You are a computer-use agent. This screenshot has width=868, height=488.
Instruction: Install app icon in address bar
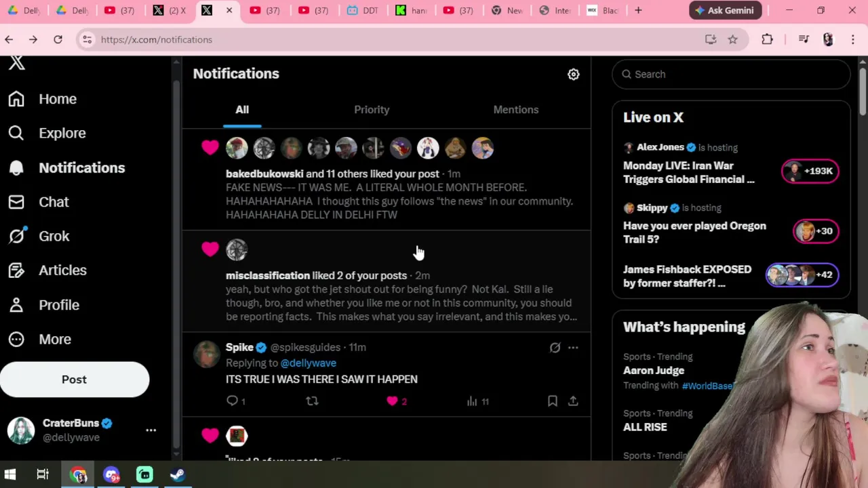tap(711, 39)
